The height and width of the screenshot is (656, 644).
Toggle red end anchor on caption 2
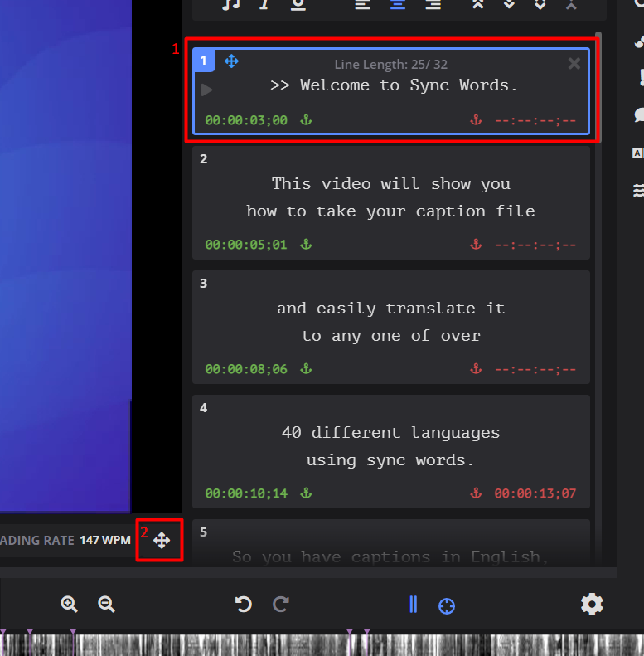tap(476, 245)
